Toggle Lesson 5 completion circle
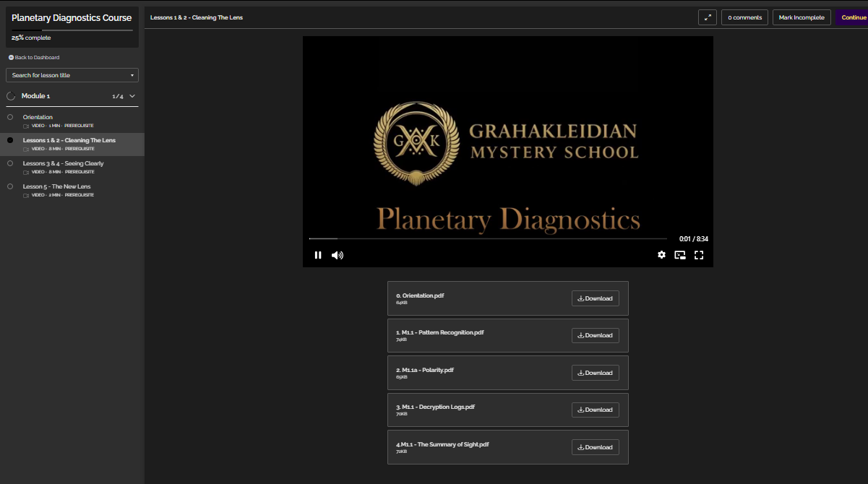 click(10, 186)
